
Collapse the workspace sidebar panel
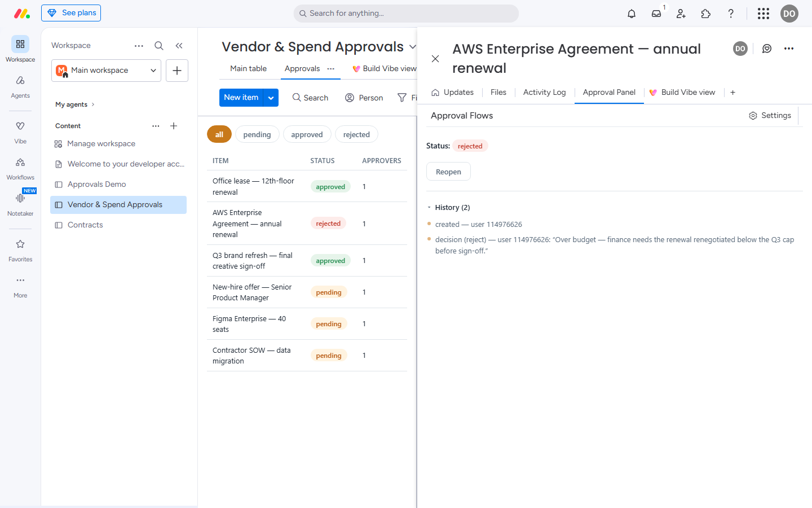click(179, 46)
